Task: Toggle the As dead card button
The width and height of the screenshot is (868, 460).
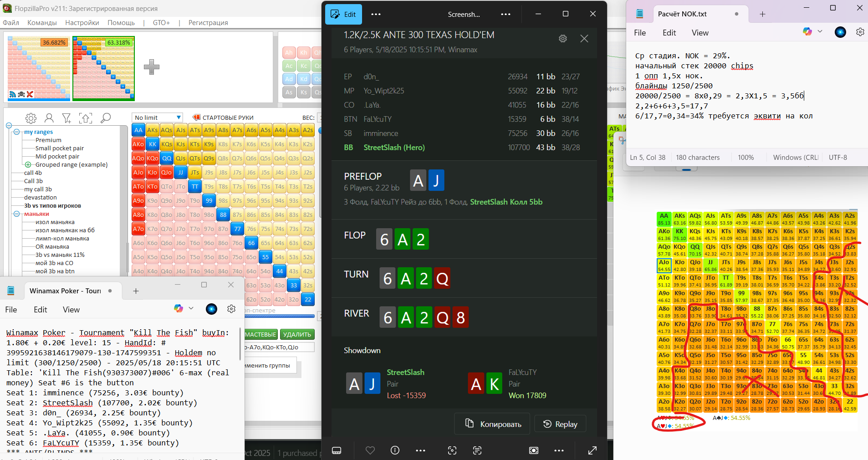Action: pos(289,92)
